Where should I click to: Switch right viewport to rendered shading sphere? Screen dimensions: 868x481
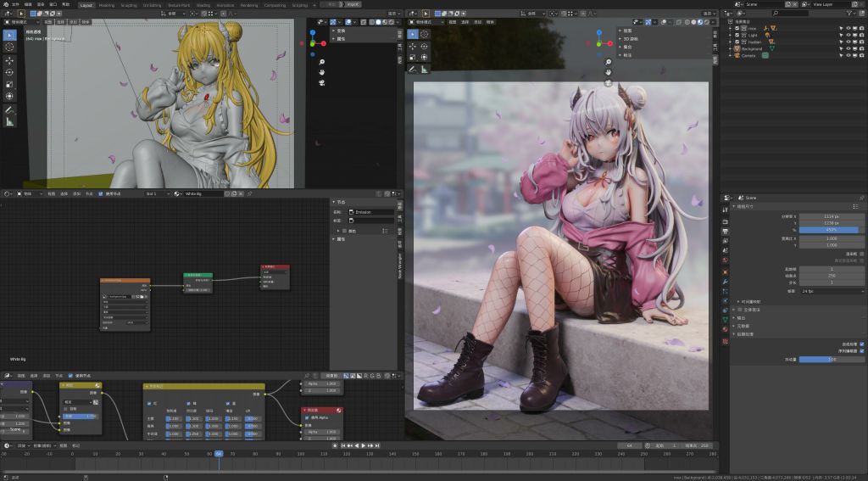707,22
